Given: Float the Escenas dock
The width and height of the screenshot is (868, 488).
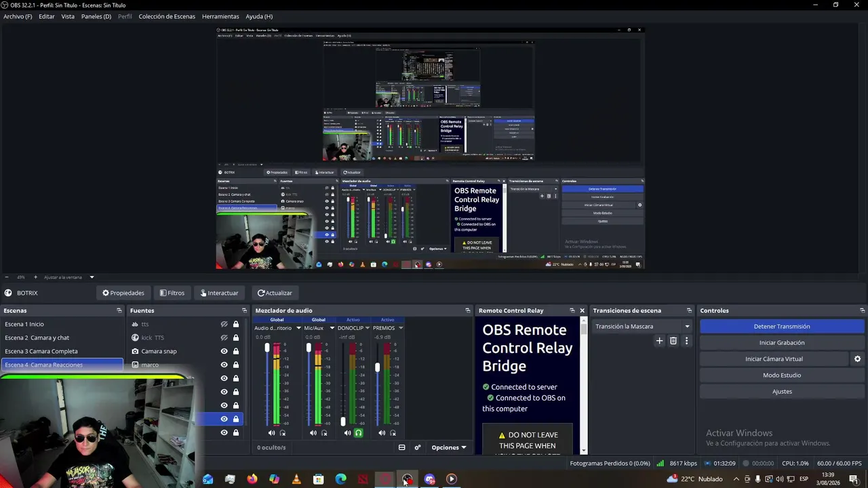Looking at the screenshot, I should (x=119, y=310).
